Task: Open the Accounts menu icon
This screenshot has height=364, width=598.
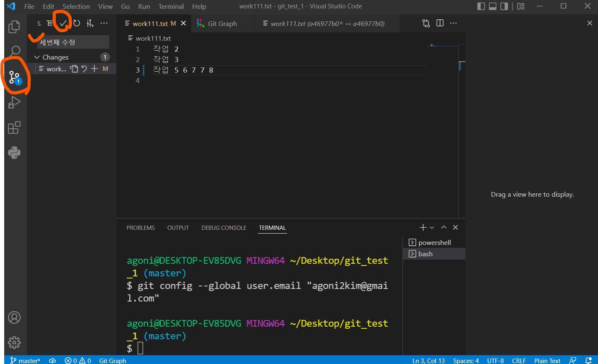Action: point(14,317)
